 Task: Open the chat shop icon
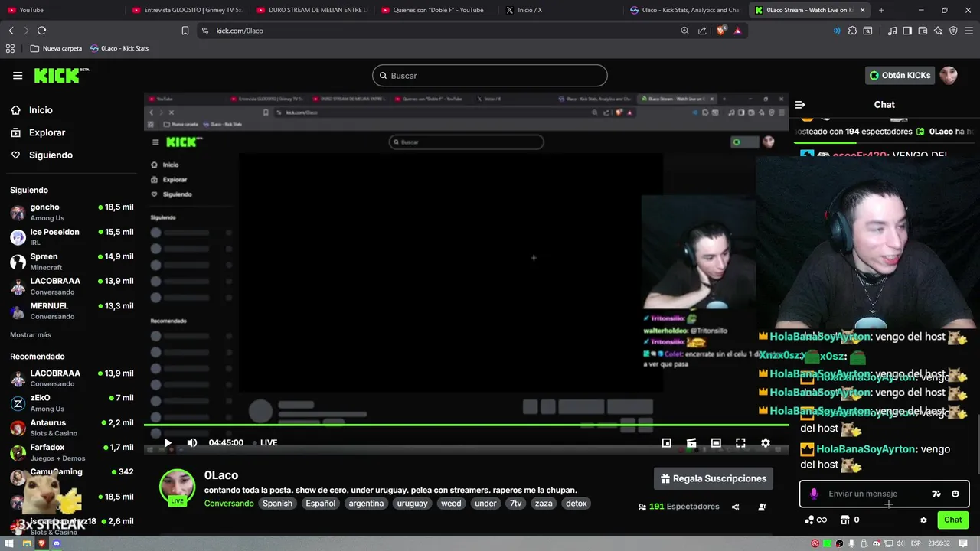(845, 520)
